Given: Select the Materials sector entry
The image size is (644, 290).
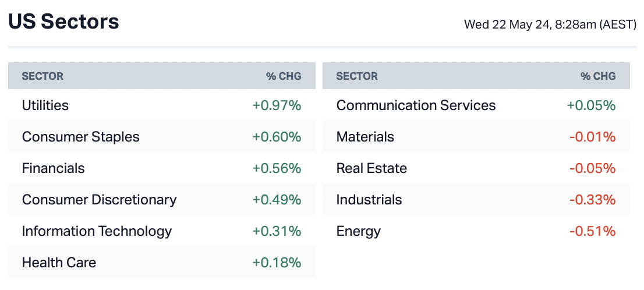Looking at the screenshot, I should (365, 137).
